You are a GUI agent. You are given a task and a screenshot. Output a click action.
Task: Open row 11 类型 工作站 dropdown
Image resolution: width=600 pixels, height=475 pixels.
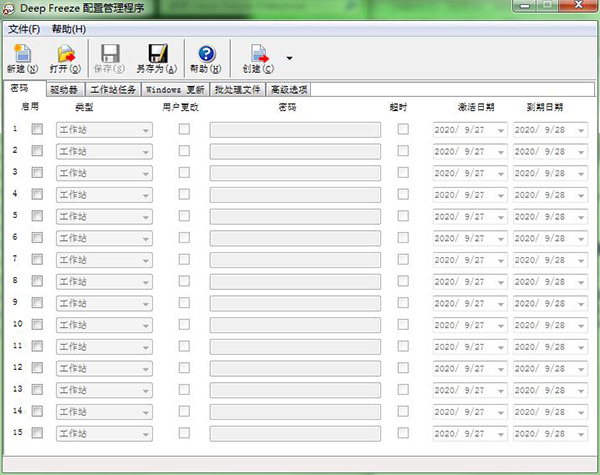(x=104, y=347)
